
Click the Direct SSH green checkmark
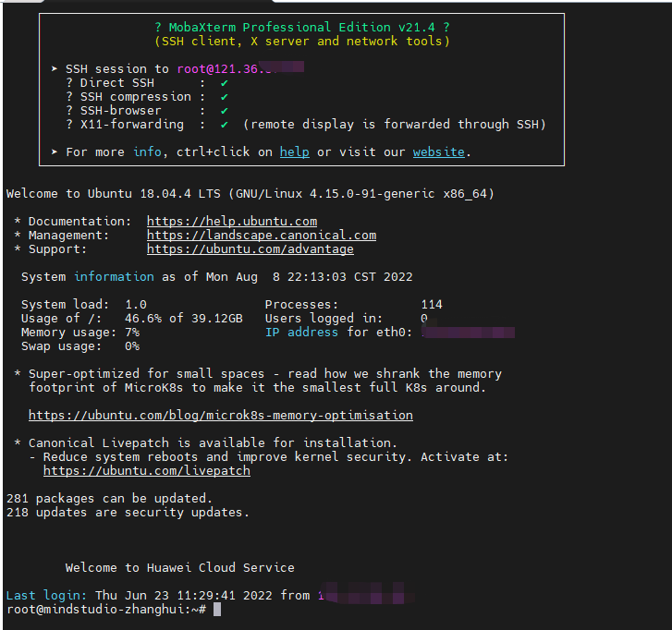224,83
